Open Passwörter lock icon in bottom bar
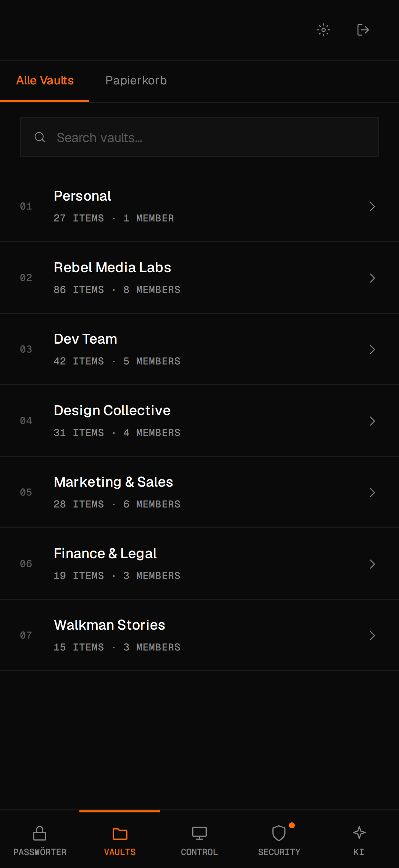This screenshot has width=399, height=868. click(40, 833)
